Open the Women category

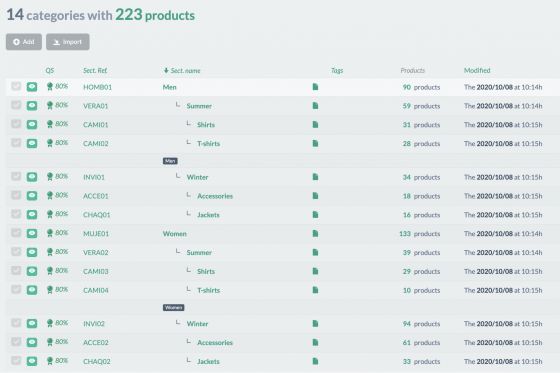tap(175, 234)
